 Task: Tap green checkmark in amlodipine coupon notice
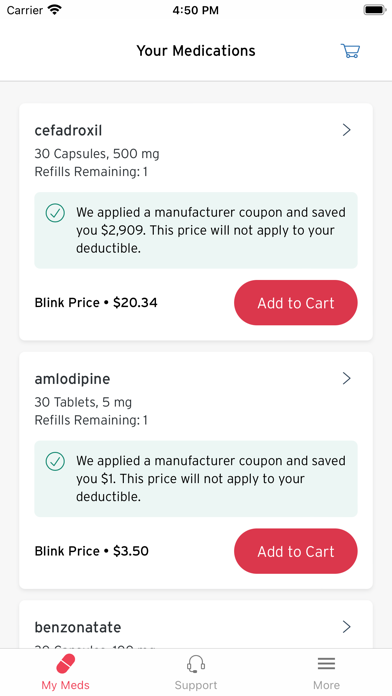(x=55, y=461)
